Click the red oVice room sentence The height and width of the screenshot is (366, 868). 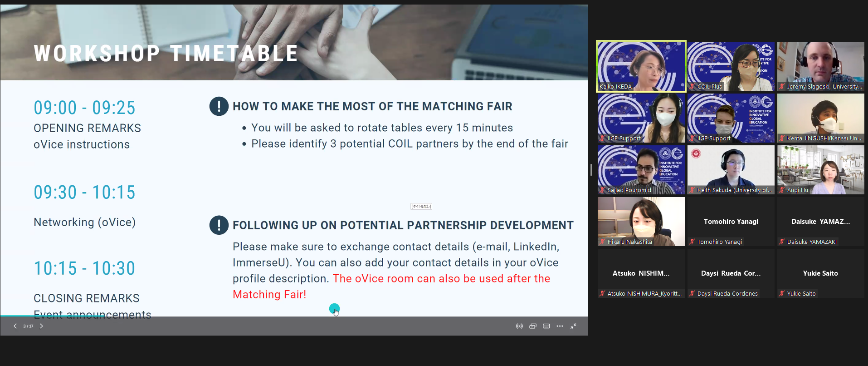click(x=391, y=287)
